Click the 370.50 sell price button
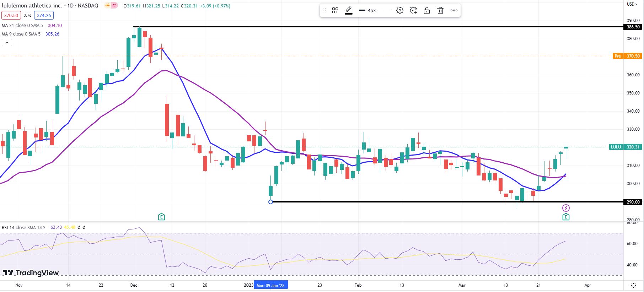 click(11, 15)
